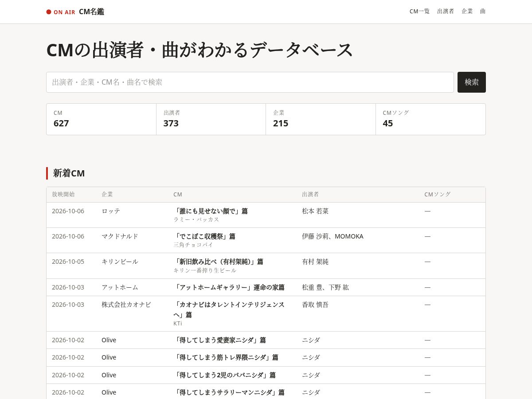Open 「新旧飲み比べ（有村架純）」篇 entry

click(218, 262)
